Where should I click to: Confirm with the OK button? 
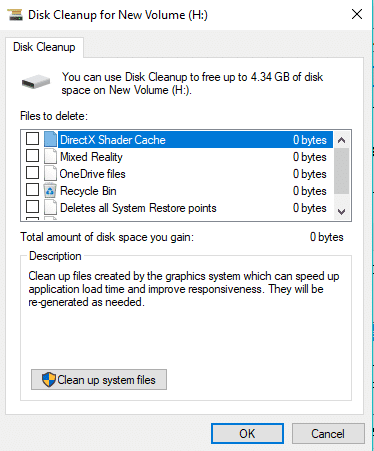pos(247,434)
